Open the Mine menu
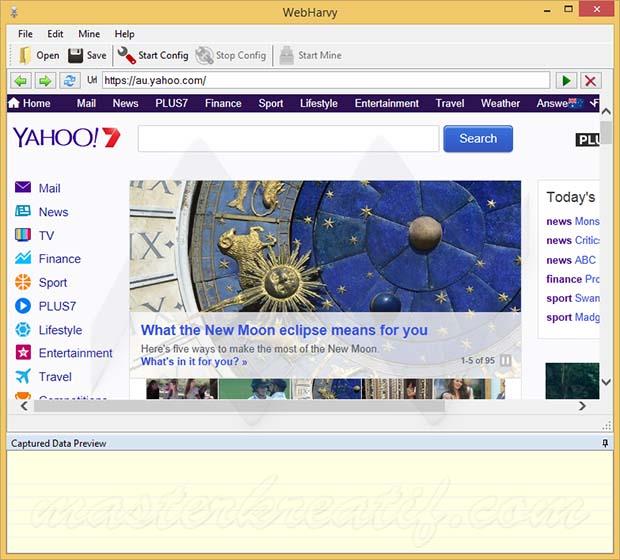 click(89, 34)
